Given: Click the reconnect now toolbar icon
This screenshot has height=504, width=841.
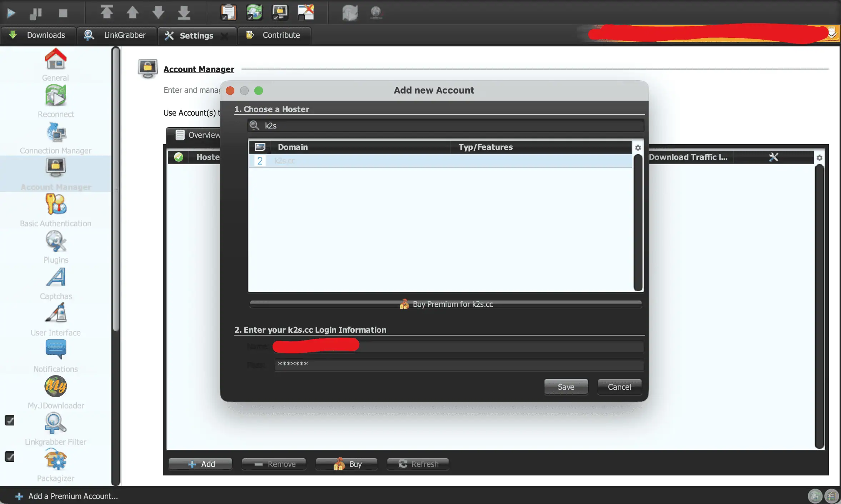Looking at the screenshot, I should point(350,13).
